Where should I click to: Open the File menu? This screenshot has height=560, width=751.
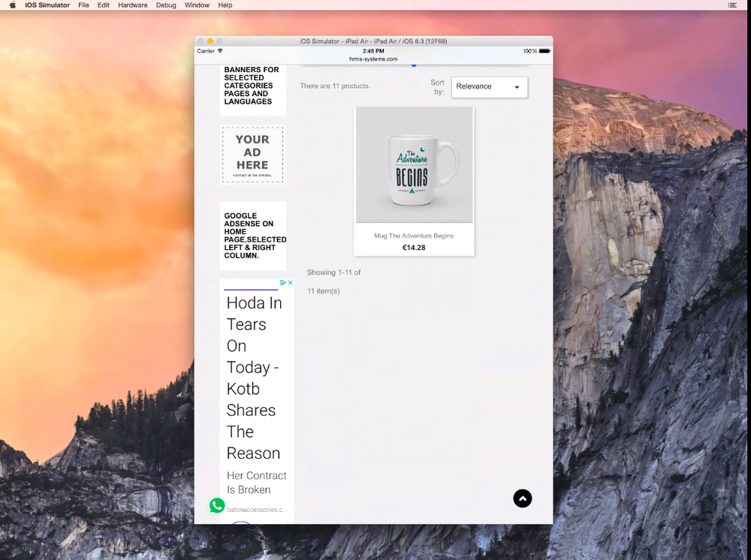pos(84,5)
